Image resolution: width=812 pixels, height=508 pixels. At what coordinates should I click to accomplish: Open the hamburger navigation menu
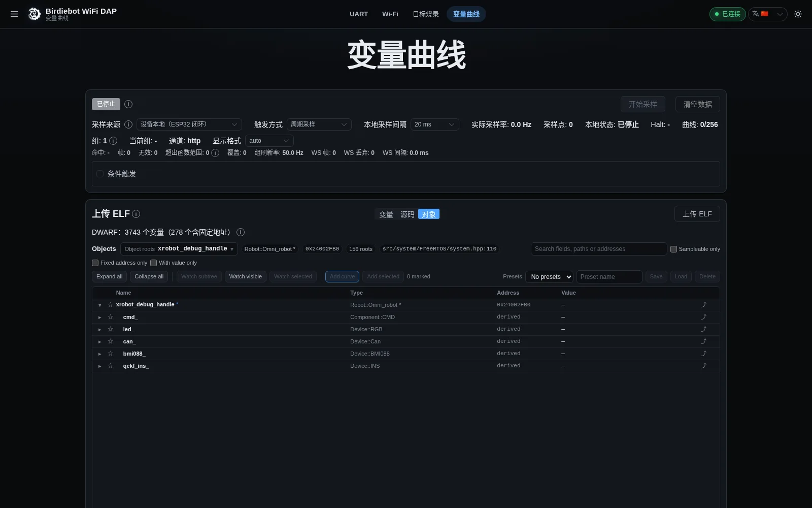pyautogui.click(x=14, y=14)
